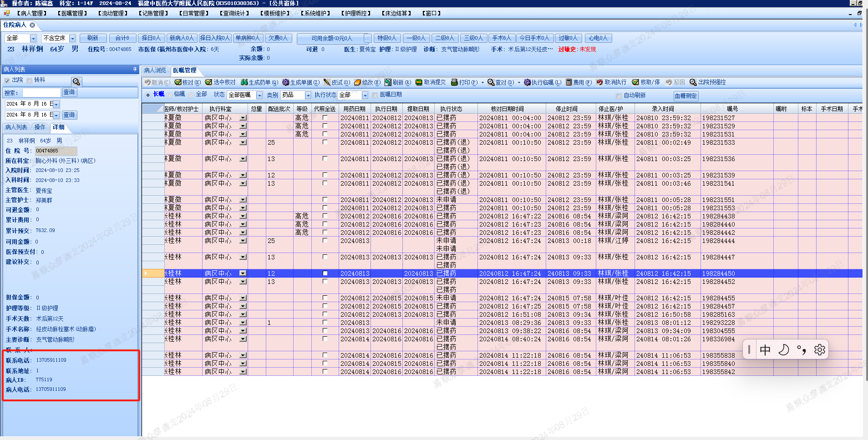868x440 pixels.
Task: Select the 临嘱 radio button
Action: click(x=170, y=95)
